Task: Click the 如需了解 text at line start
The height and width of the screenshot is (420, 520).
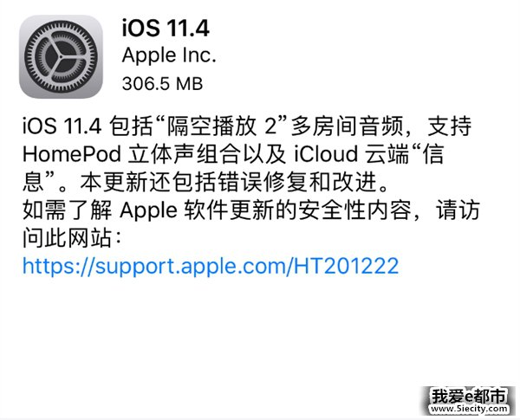Action: click(68, 210)
